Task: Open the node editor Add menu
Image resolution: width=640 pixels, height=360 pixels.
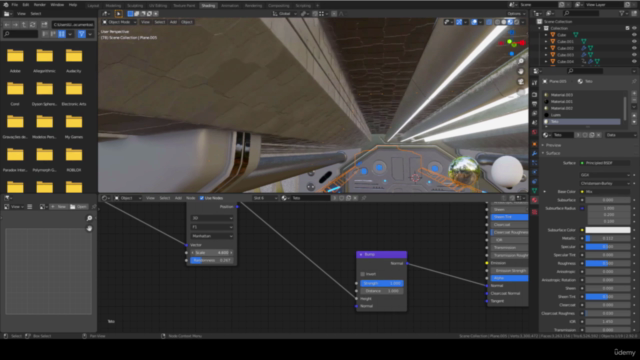Action: 178,198
